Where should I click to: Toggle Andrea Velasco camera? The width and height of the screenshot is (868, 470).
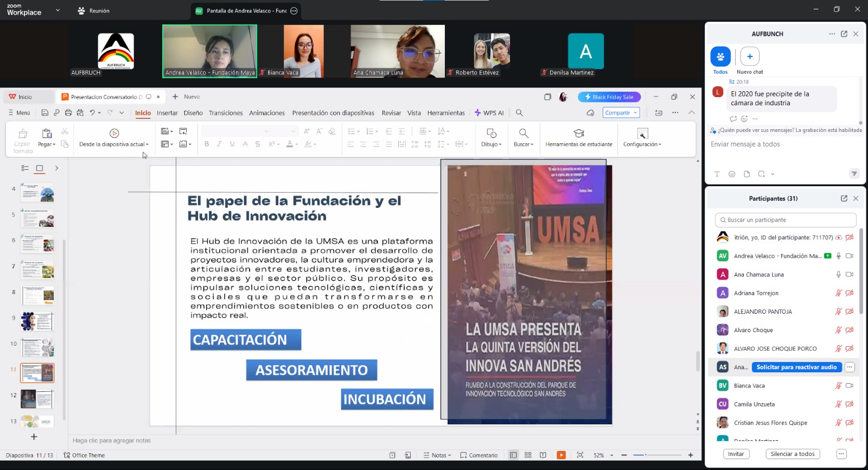click(x=850, y=256)
